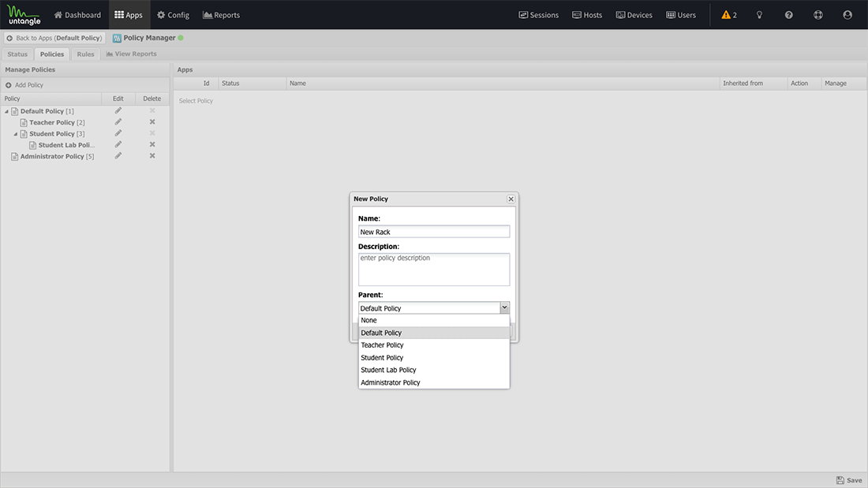Delete the Student Lab Policy
Image resolution: width=868 pixels, height=488 pixels.
pyautogui.click(x=152, y=144)
